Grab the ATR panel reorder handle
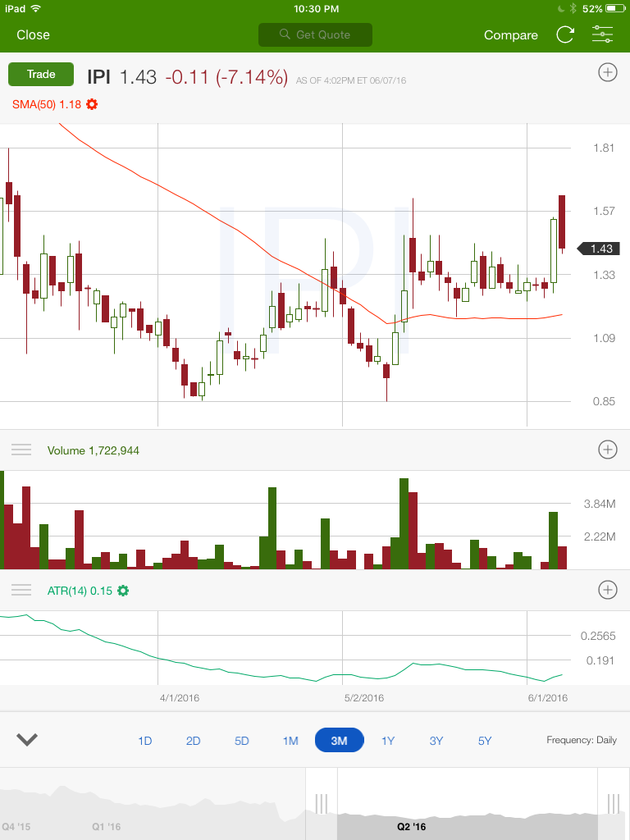 pyautogui.click(x=21, y=590)
